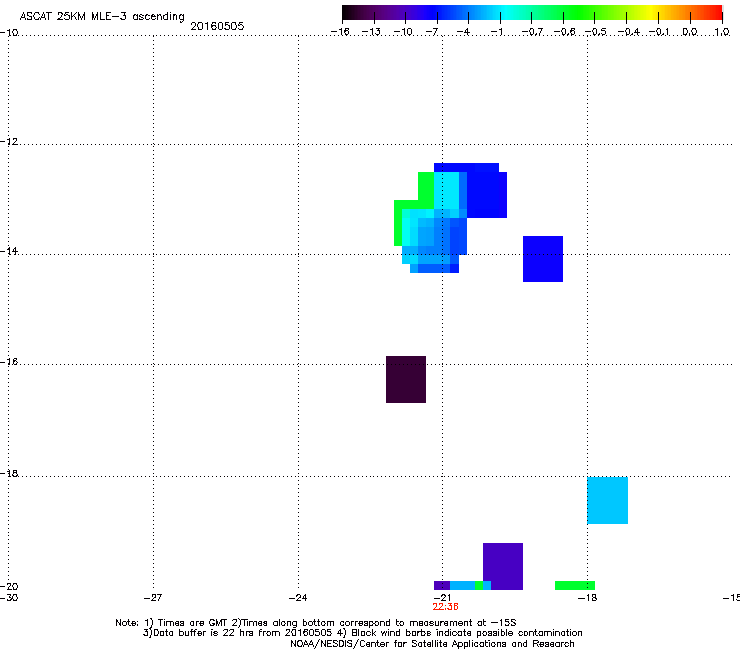The image size is (740, 650).
Task: Click the dark maroon data square near latitude -16
Action: click(406, 380)
